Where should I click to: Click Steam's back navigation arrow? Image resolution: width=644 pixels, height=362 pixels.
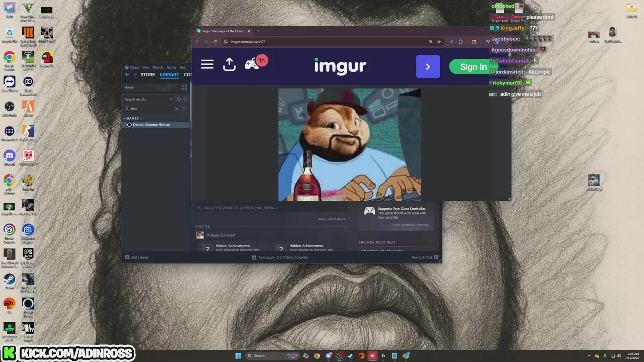pyautogui.click(x=127, y=75)
